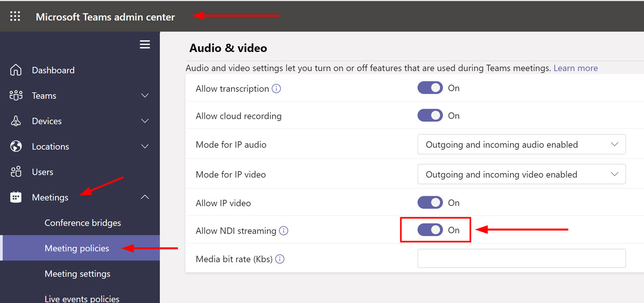This screenshot has height=303, width=644.
Task: Click the Mode for IP video label
Action: tap(231, 175)
